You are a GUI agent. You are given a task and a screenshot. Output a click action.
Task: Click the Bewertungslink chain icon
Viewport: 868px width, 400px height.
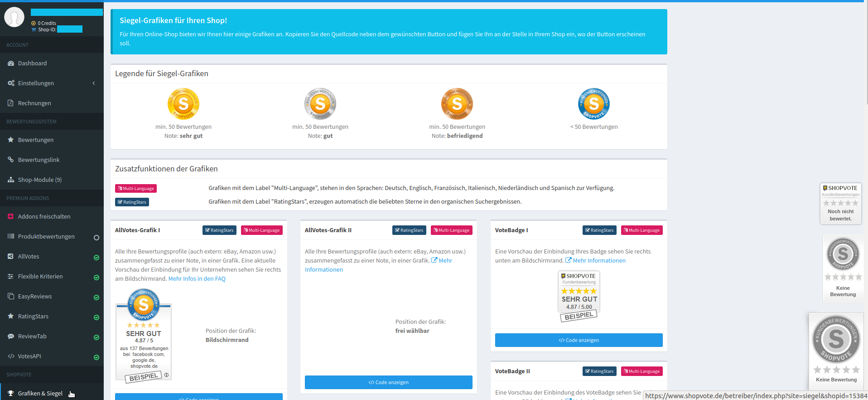click(x=11, y=160)
